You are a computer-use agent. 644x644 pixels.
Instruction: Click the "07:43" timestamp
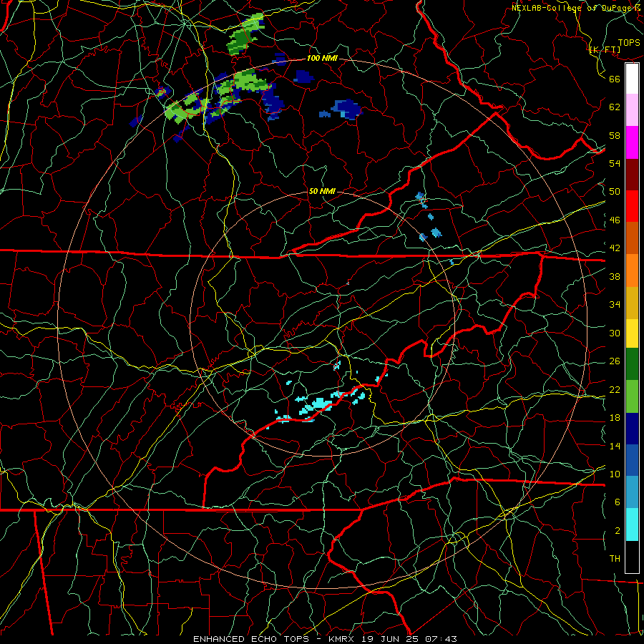click(x=441, y=639)
